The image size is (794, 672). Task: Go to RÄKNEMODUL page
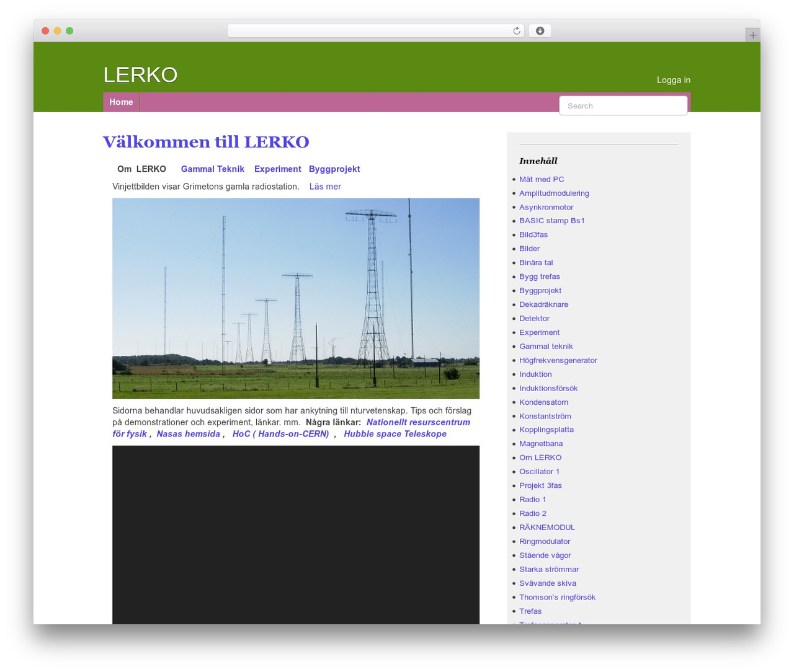547,528
